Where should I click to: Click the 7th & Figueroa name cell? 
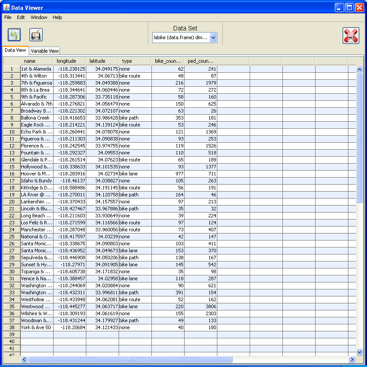tap(37, 83)
